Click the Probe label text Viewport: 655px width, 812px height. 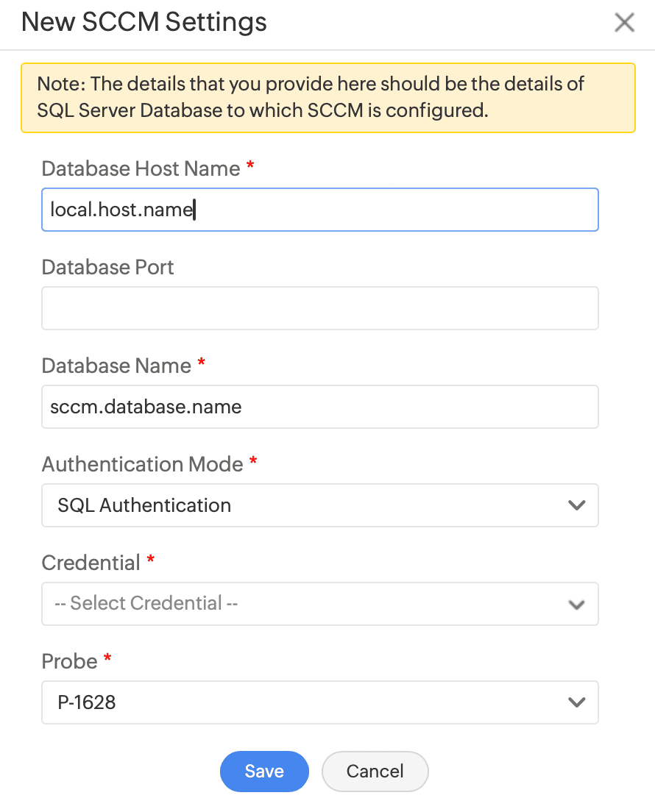pos(69,661)
